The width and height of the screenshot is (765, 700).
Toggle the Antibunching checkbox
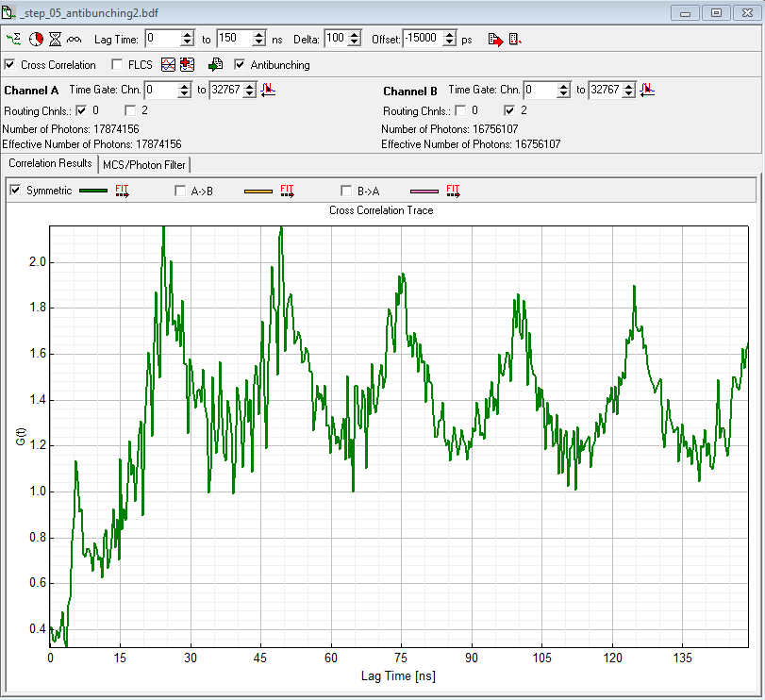point(240,65)
